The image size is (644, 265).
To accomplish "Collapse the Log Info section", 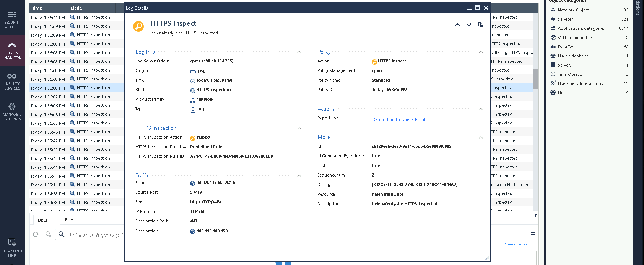I will tap(299, 52).
